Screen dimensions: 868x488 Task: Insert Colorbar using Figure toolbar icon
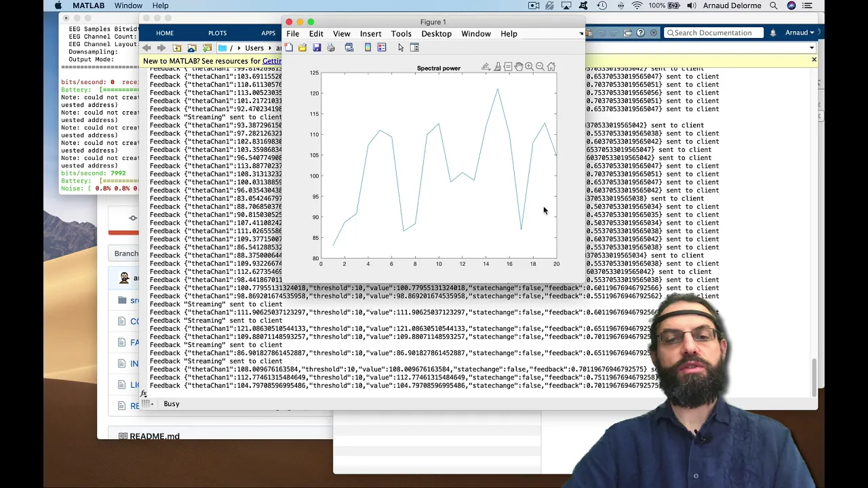pos(368,47)
